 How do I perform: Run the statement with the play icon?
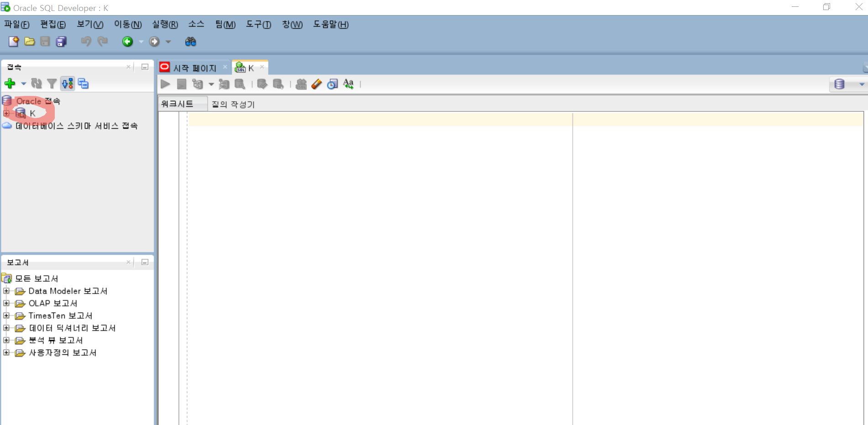coord(165,84)
